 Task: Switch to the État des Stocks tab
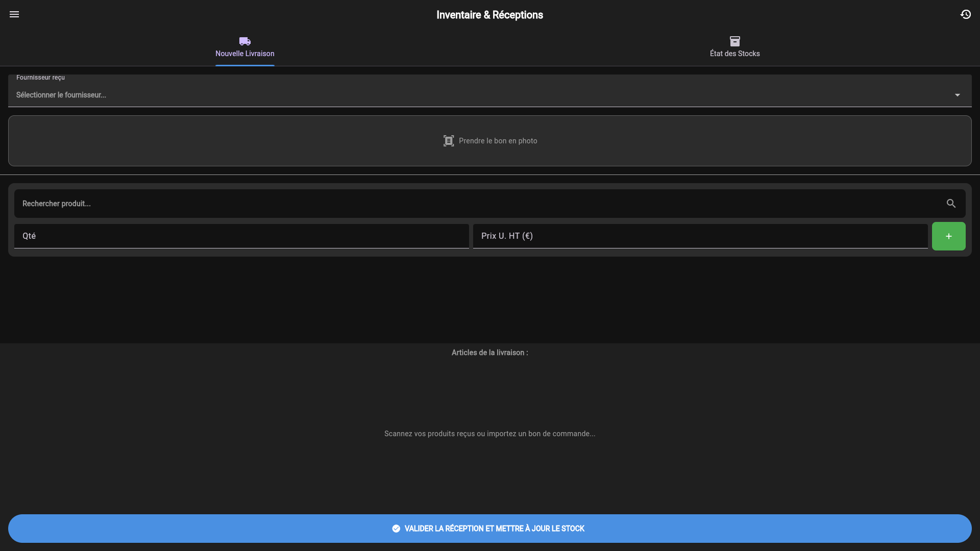pyautogui.click(x=734, y=47)
